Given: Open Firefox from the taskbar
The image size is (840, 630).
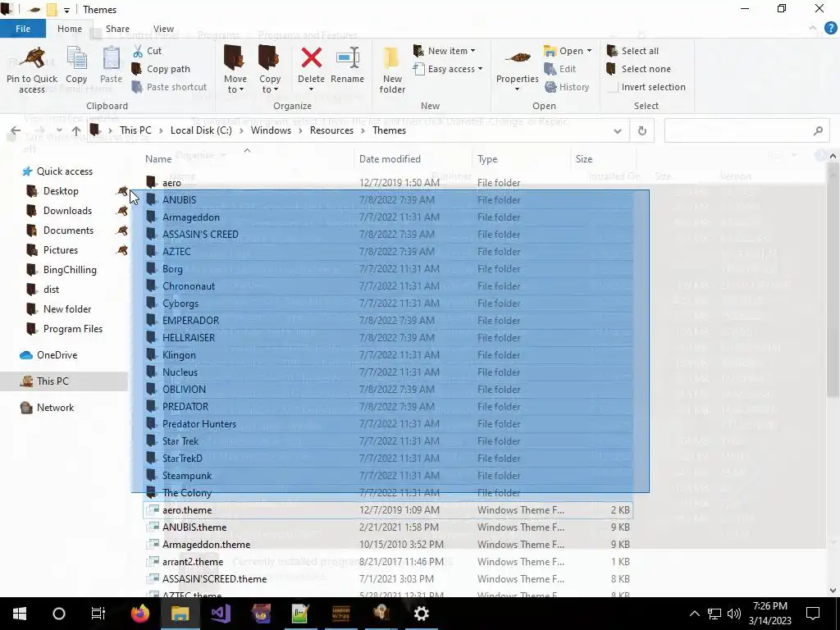Looking at the screenshot, I should click(140, 614).
